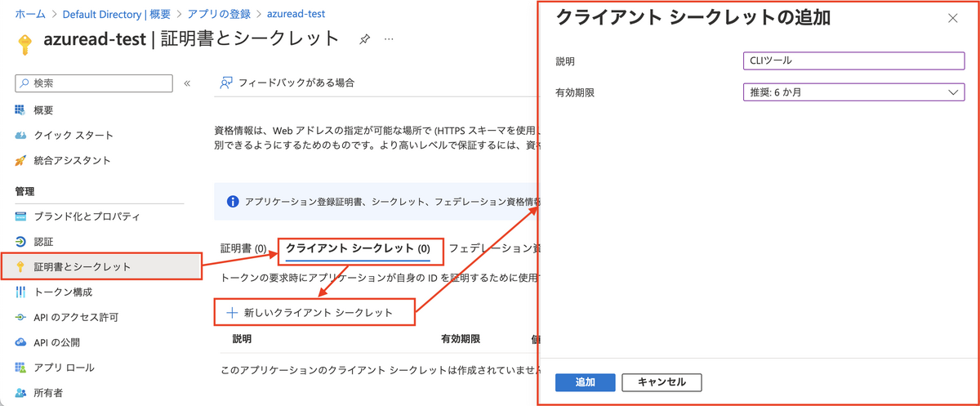
Task: Open the 有効期限 dropdown
Action: 853,92
